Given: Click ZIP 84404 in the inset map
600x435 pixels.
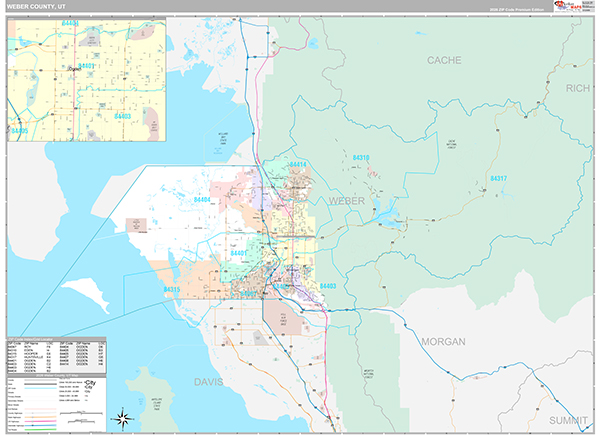Looking at the screenshot, I should coord(70,23).
